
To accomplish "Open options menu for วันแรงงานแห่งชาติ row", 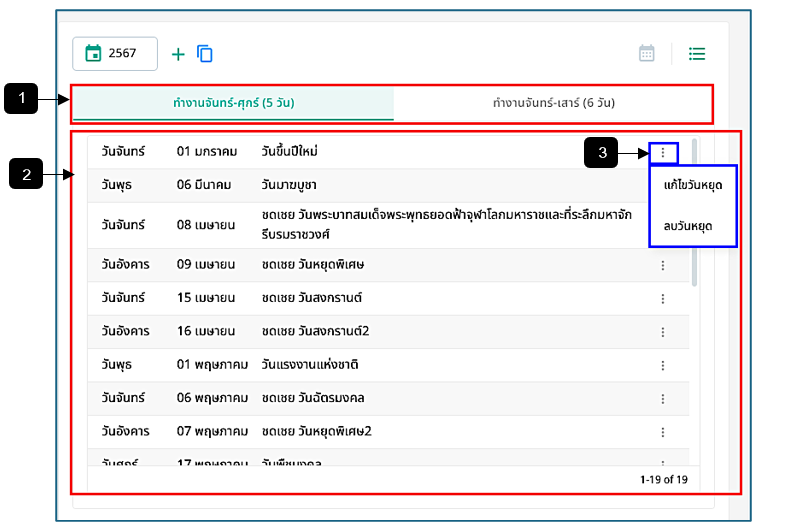I will click(663, 365).
